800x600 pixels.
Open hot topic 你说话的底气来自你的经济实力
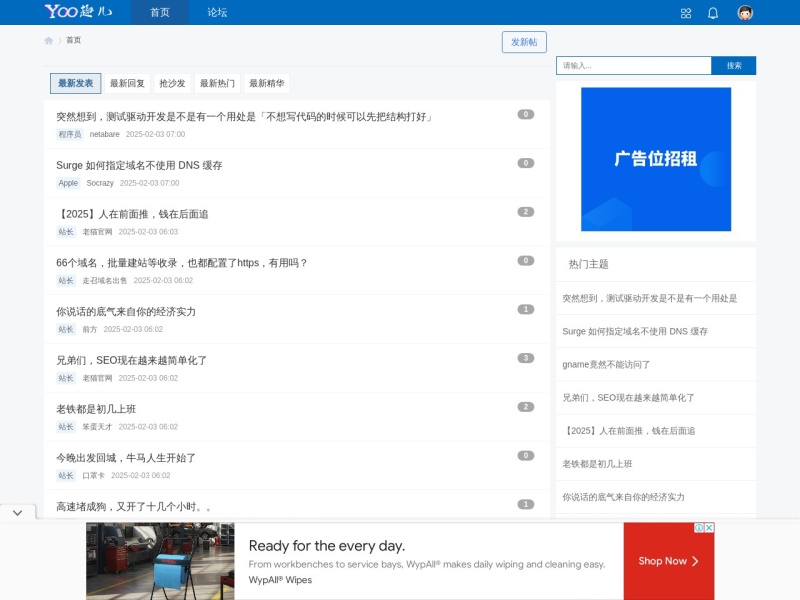click(x=623, y=497)
